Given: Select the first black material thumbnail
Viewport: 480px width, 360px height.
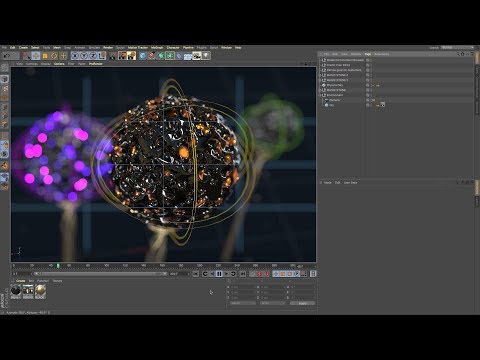Looking at the screenshot, I should (x=16, y=291).
